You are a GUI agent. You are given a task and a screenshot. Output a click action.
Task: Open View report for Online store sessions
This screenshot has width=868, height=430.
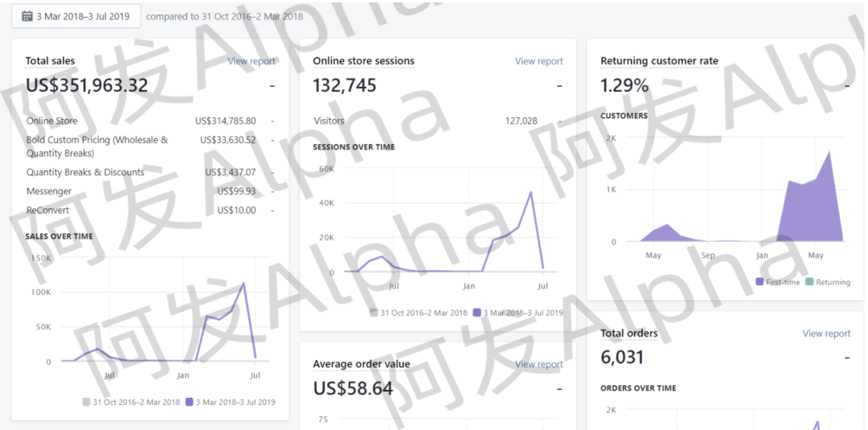coord(538,61)
